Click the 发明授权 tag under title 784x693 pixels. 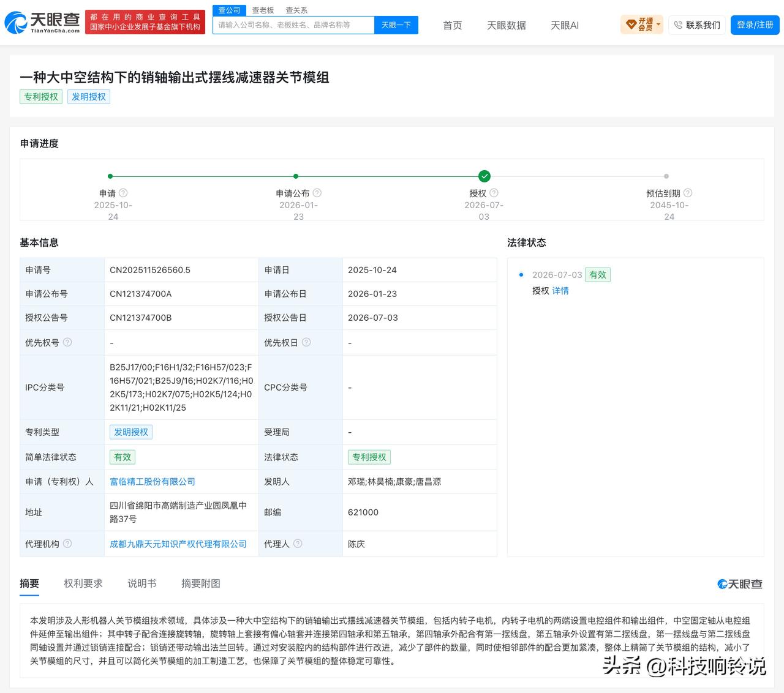pyautogui.click(x=89, y=97)
